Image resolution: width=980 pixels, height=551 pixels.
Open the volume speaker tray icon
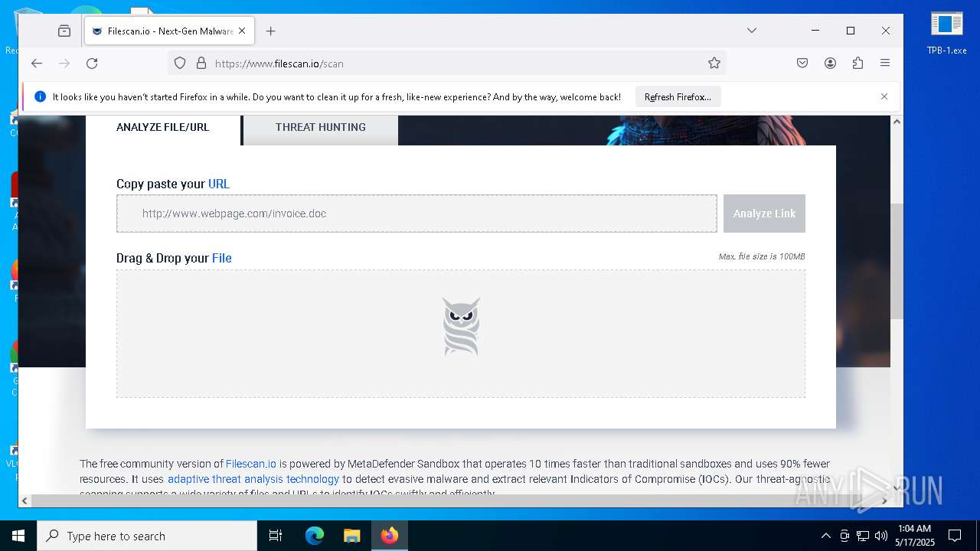[x=881, y=536]
